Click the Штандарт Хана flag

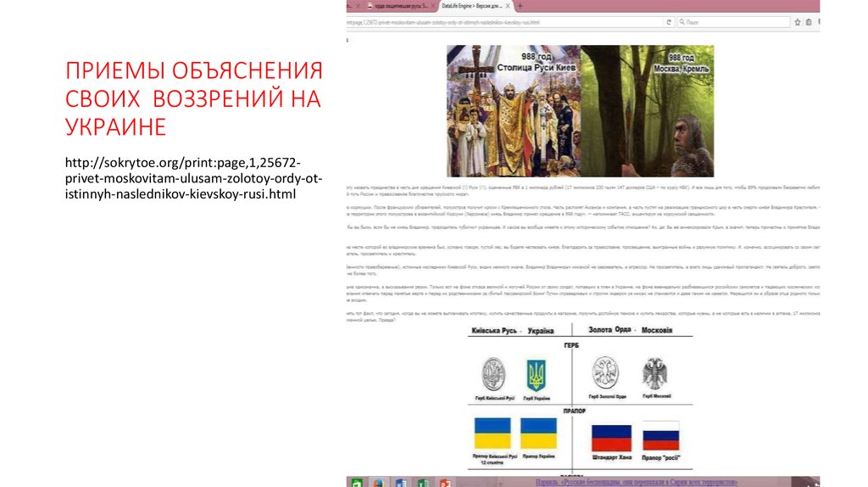click(611, 438)
